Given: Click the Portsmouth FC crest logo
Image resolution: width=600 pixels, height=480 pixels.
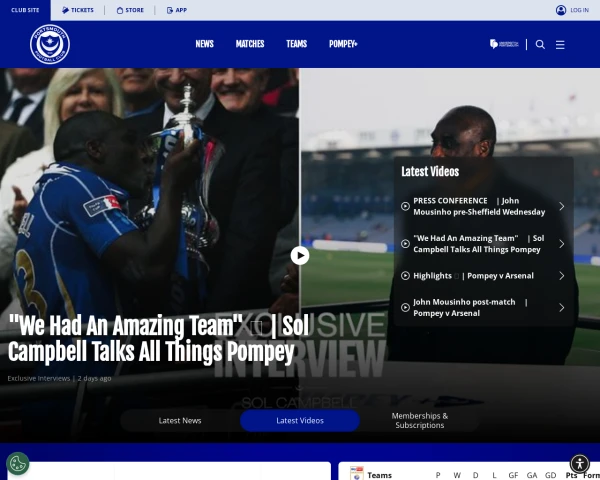Looking at the screenshot, I should pyautogui.click(x=50, y=44).
